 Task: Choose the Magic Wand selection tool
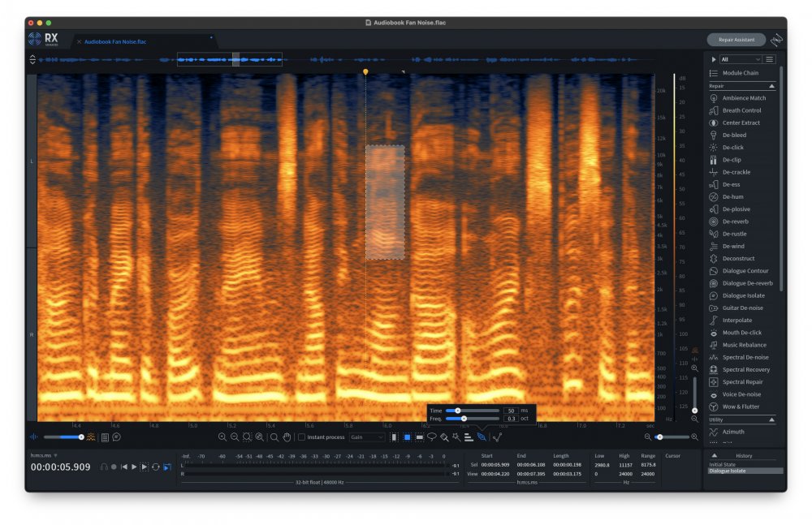tap(457, 437)
